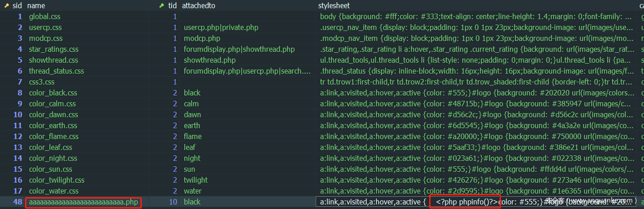The width and height of the screenshot is (644, 209).
Task: Select the usercp.css name cell
Action: pyautogui.click(x=45, y=27)
